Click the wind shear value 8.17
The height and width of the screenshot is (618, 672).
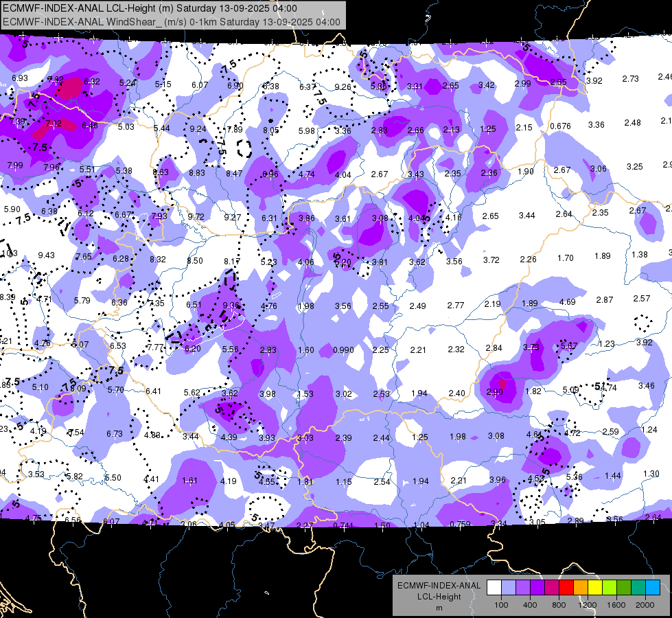point(232,262)
